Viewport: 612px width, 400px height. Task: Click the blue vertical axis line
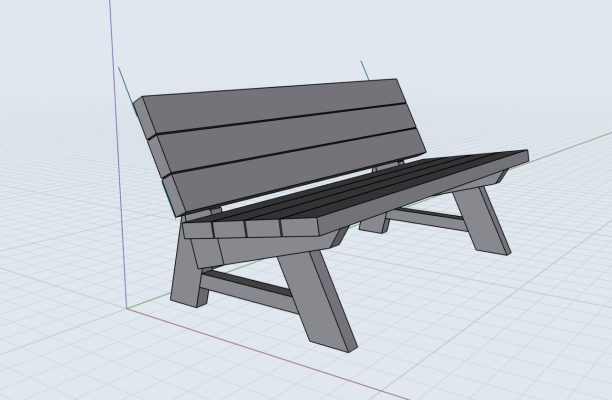click(x=118, y=156)
